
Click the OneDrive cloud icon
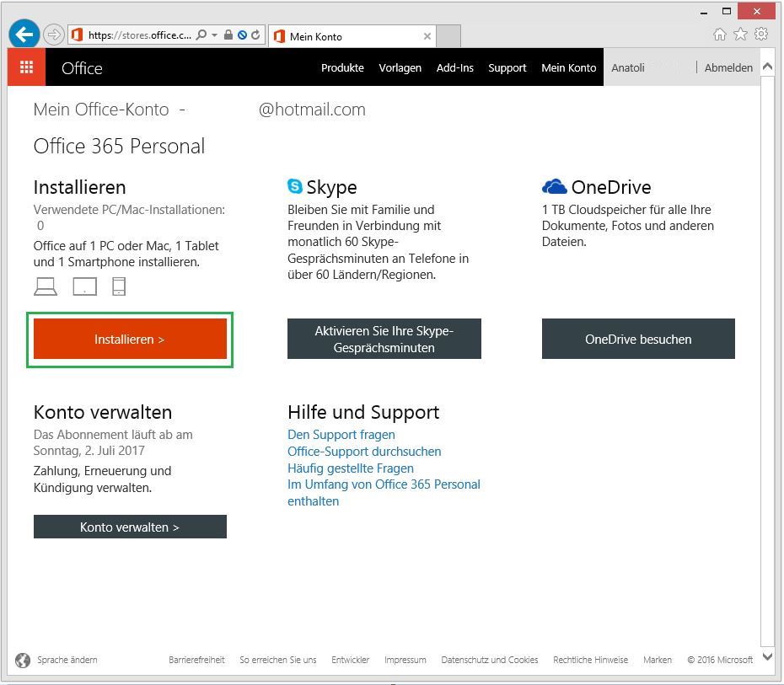pos(554,186)
